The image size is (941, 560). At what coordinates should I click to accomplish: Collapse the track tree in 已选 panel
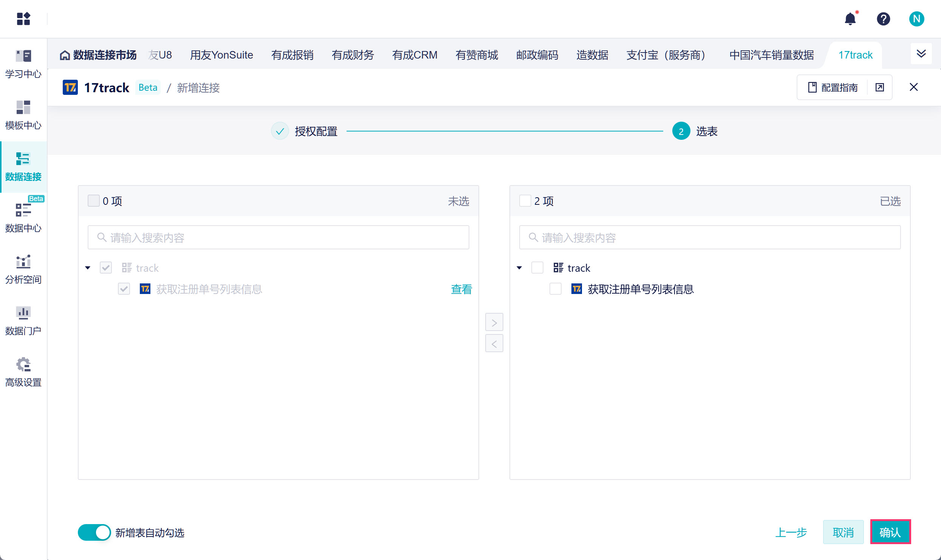point(520,268)
